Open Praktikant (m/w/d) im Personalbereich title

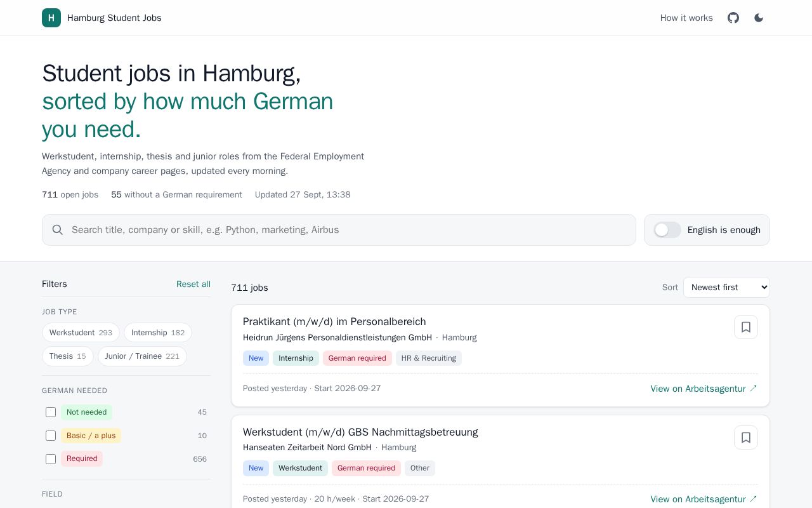(334, 322)
